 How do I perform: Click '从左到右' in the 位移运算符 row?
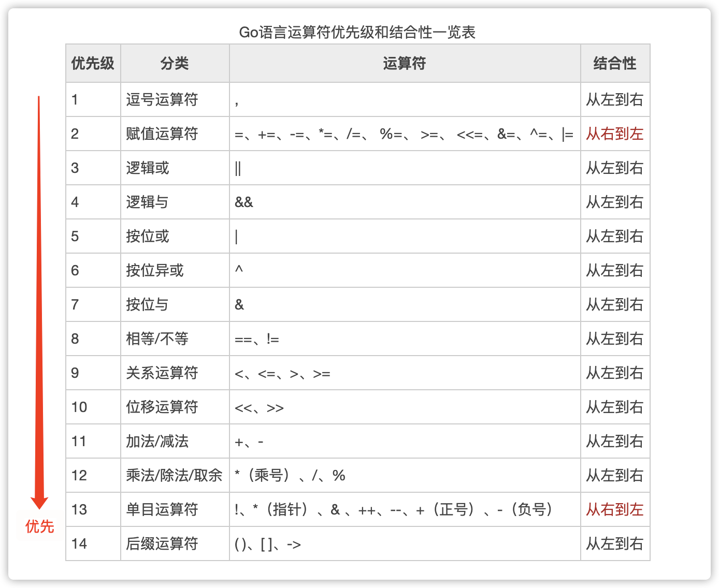point(615,407)
